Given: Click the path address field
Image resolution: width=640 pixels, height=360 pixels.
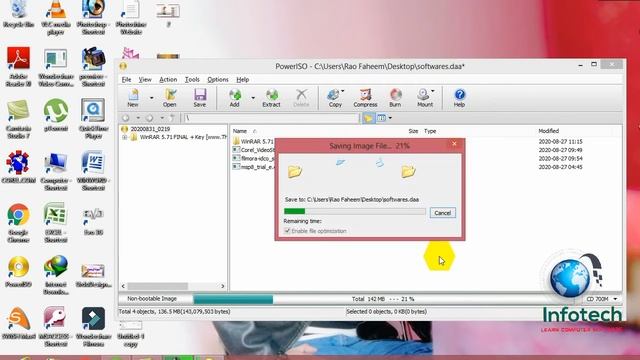Looking at the screenshot, I should (271, 118).
